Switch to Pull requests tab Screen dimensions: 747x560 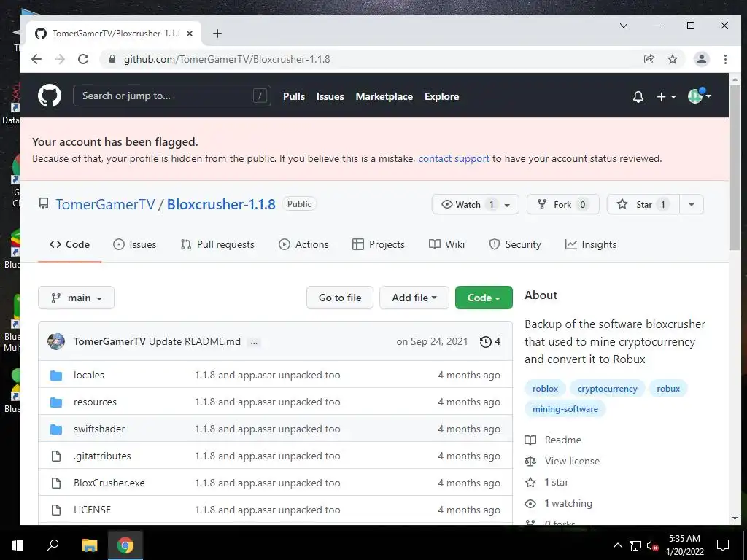217,244
